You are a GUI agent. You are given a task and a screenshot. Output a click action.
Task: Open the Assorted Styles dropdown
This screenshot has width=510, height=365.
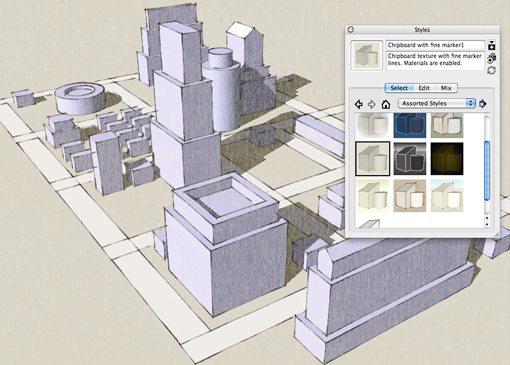coord(437,103)
